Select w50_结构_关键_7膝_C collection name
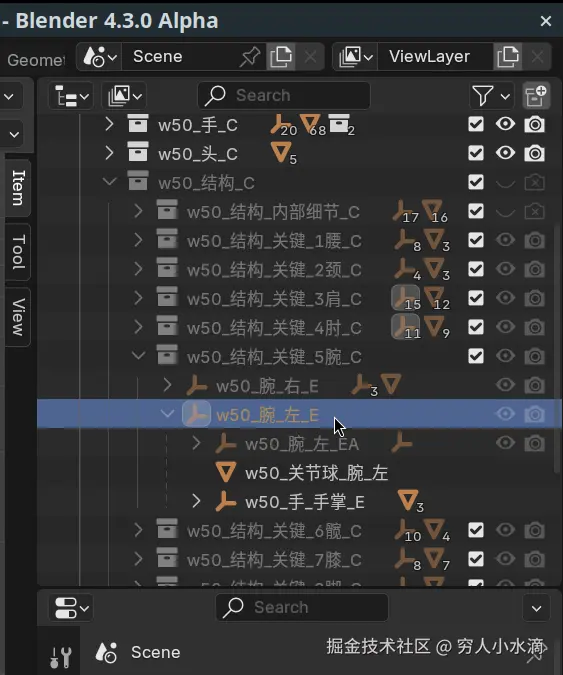Image resolution: width=563 pixels, height=675 pixels. [x=274, y=560]
